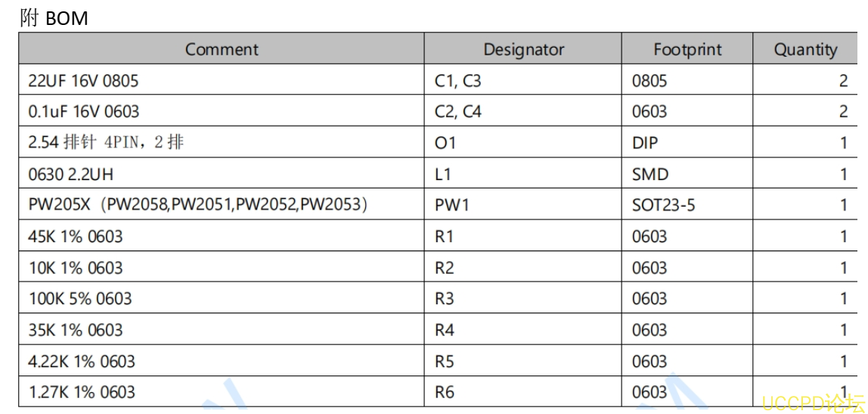Click the Footprint column header
This screenshot has width=868, height=414.
(x=687, y=50)
